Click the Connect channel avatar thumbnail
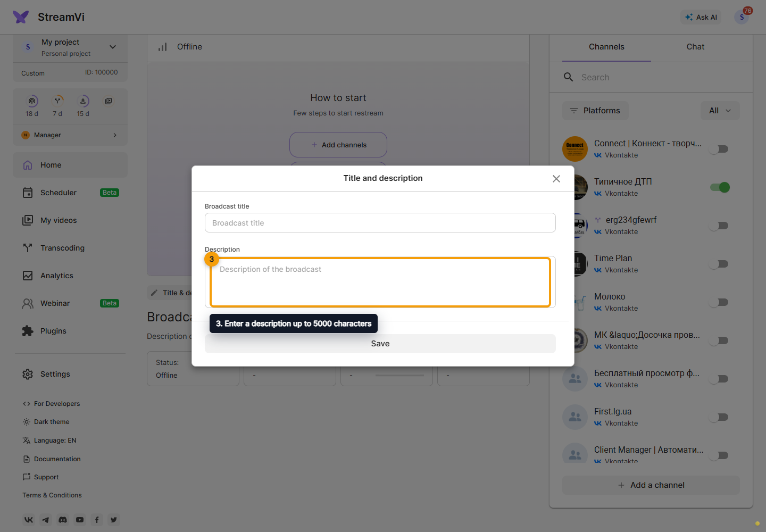The image size is (766, 532). pyautogui.click(x=575, y=149)
